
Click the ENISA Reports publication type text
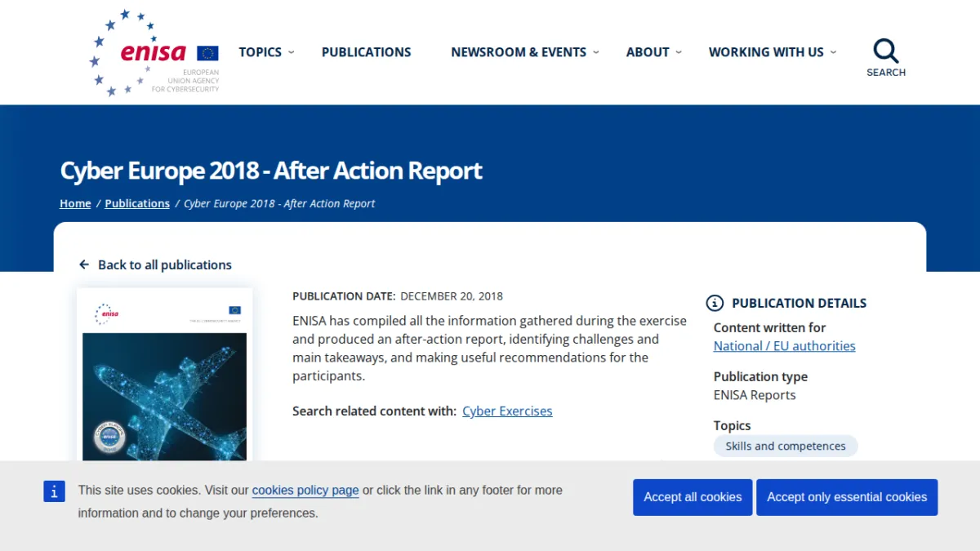point(755,395)
